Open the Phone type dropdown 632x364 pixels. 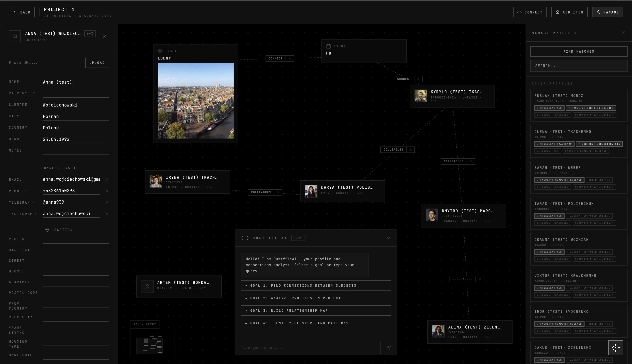pyautogui.click(x=18, y=191)
